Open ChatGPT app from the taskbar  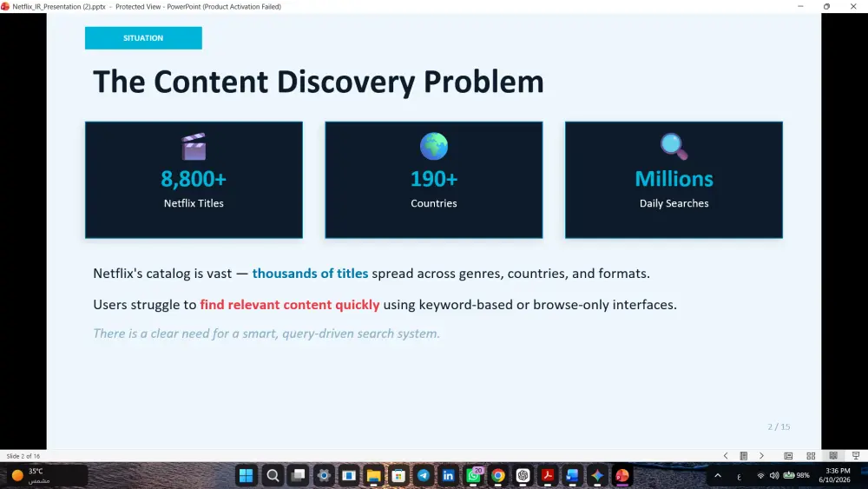tap(523, 475)
